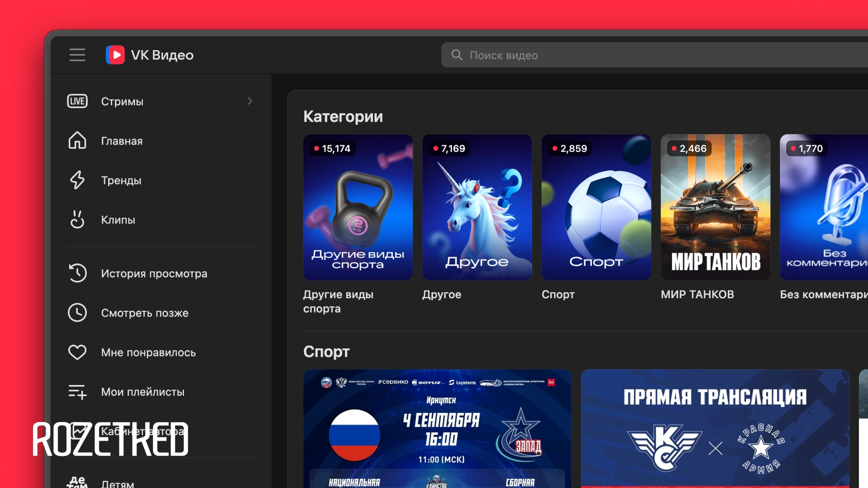868x488 pixels.
Task: Click the lightning bolt Тренды icon
Action: pos(77,180)
